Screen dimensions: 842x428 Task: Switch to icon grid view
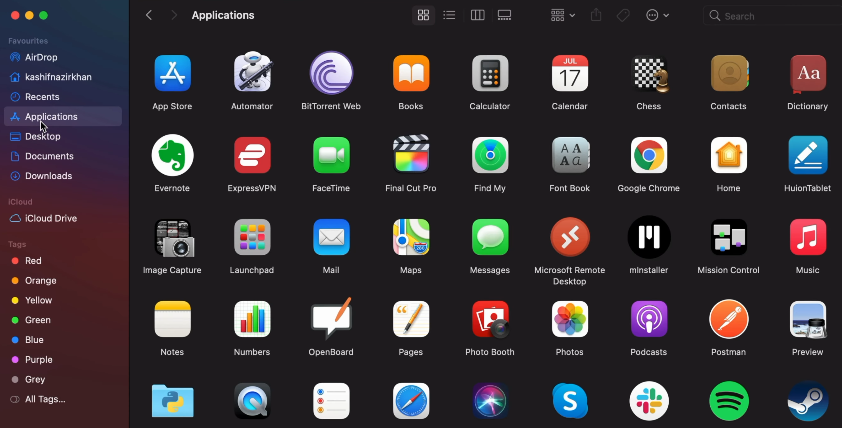[423, 15]
